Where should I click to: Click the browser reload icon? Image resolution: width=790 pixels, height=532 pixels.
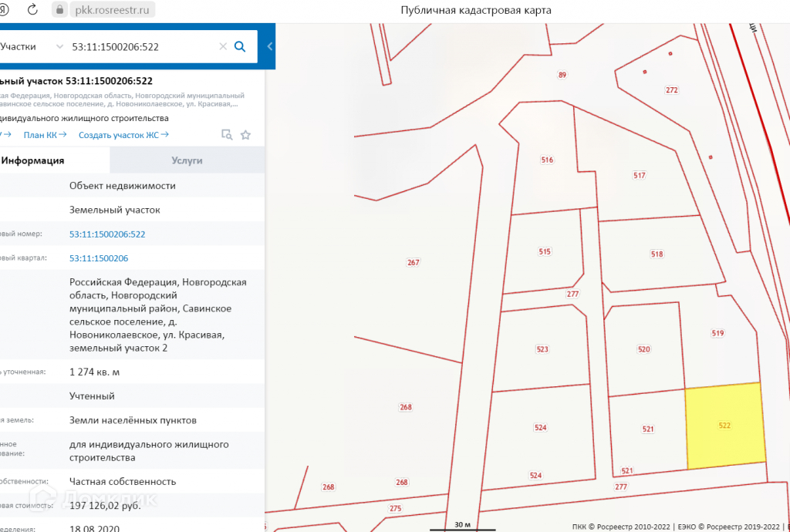point(32,9)
